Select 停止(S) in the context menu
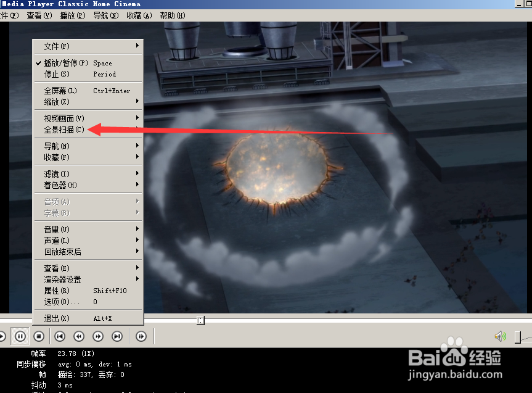This screenshot has width=532, height=393. click(x=88, y=74)
